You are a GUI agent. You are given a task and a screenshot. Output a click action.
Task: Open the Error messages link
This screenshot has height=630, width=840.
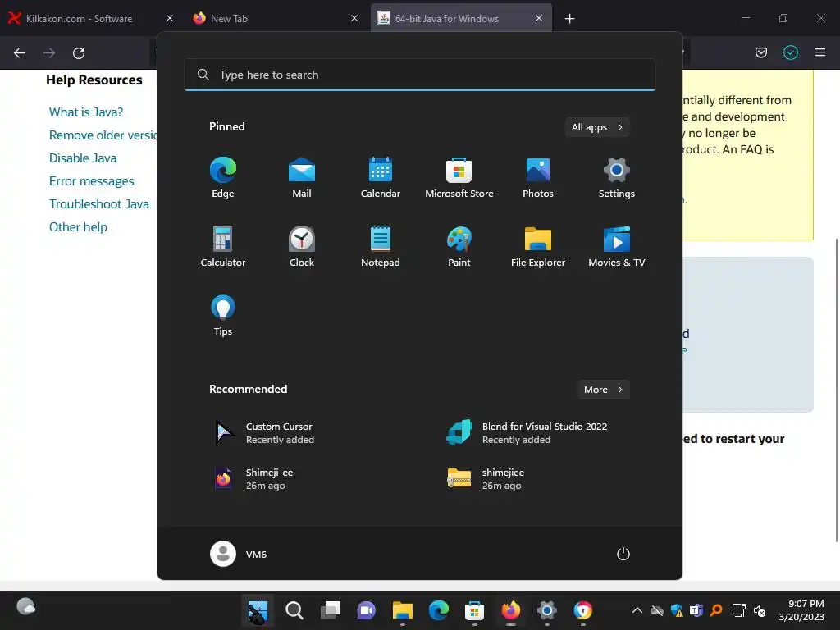(92, 181)
